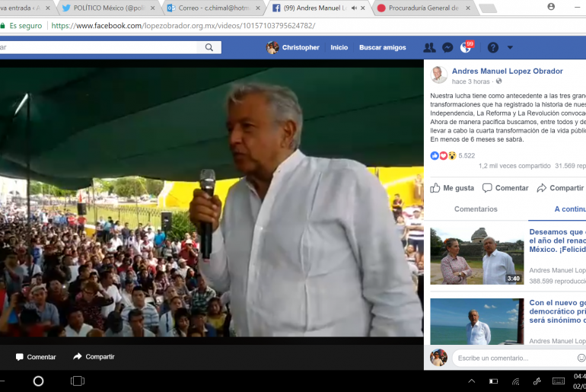Click the reaction emojis next to 5.522
The image size is (586, 392).
tap(443, 155)
